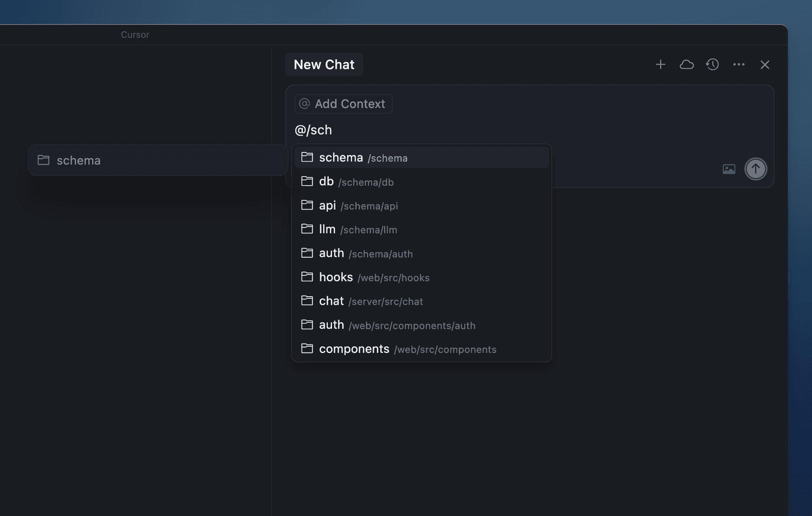Pick llm /schema/llm suggestion
The height and width of the screenshot is (516, 812).
[x=357, y=229]
